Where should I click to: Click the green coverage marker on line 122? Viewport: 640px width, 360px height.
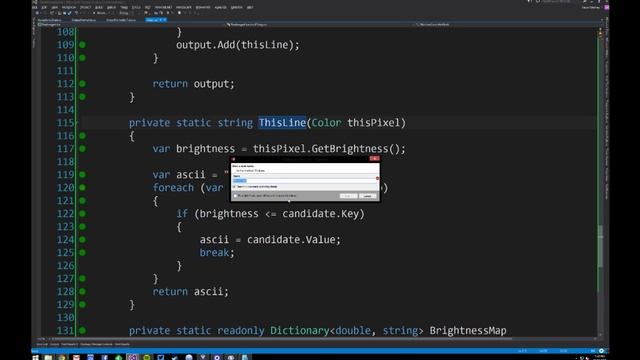[82, 213]
